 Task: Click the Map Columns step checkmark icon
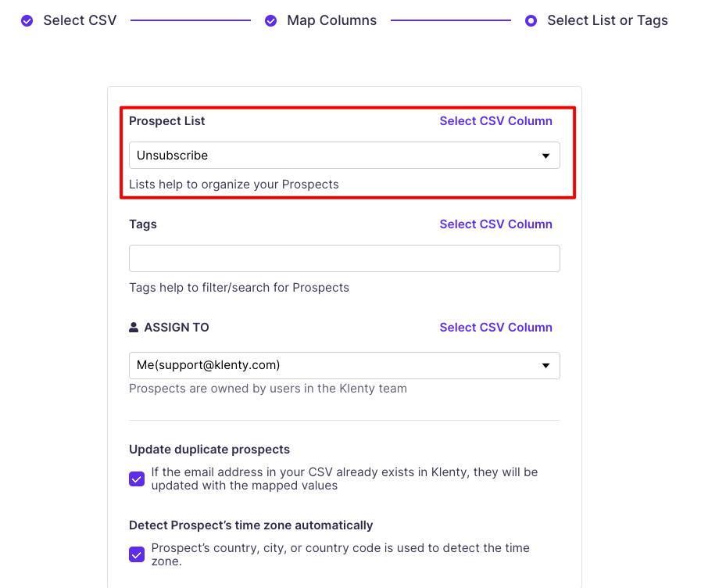(x=271, y=21)
